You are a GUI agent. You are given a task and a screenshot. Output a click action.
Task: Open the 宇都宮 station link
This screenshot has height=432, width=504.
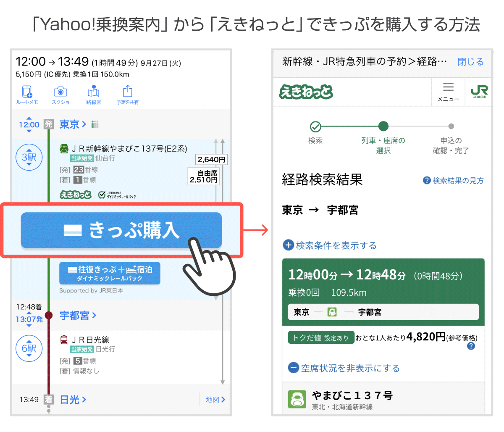pos(78,315)
